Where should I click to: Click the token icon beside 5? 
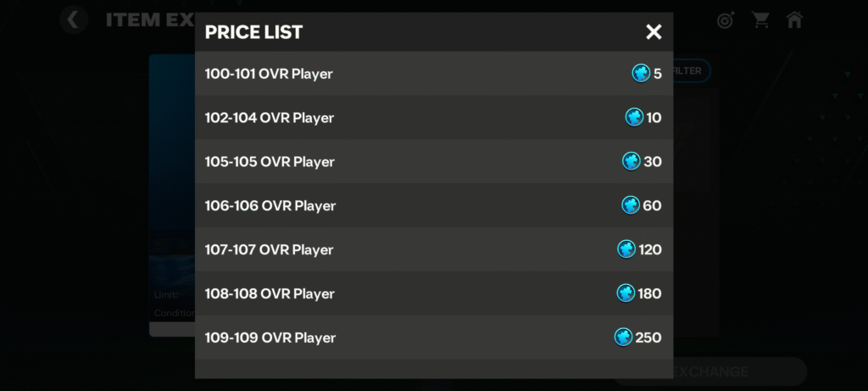[641, 74]
